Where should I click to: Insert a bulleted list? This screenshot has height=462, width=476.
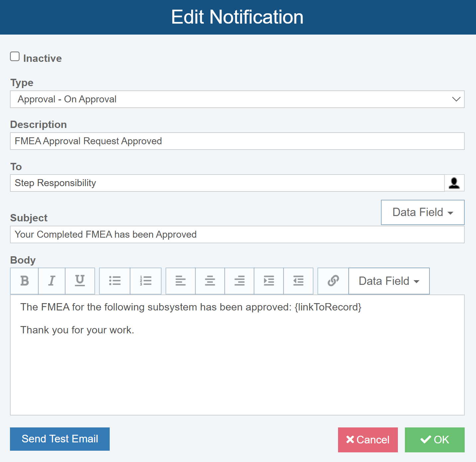[115, 281]
